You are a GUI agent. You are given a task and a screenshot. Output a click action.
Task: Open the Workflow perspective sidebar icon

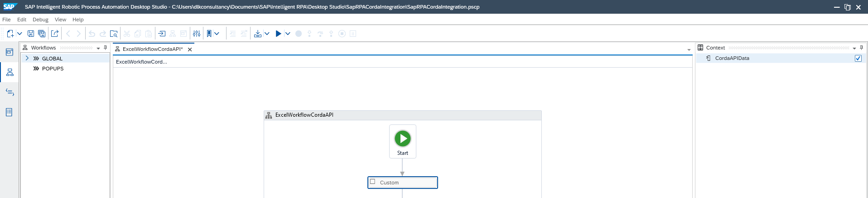(x=10, y=72)
